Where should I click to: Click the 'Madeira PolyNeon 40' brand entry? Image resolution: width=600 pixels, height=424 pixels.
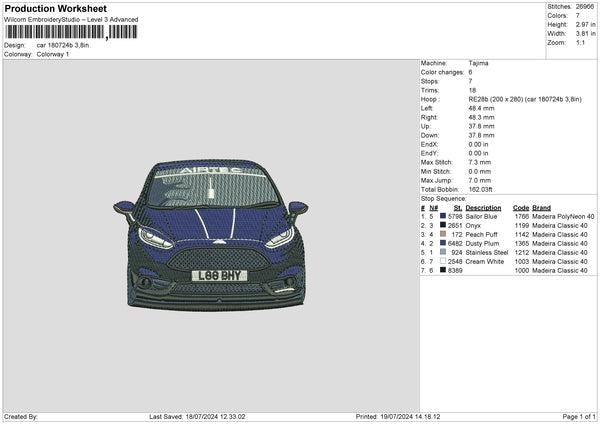tap(563, 217)
